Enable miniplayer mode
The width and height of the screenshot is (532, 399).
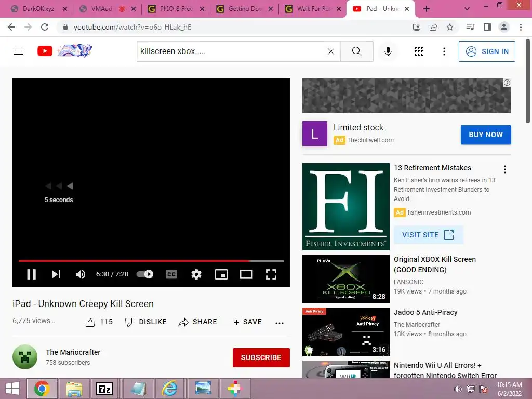click(221, 274)
